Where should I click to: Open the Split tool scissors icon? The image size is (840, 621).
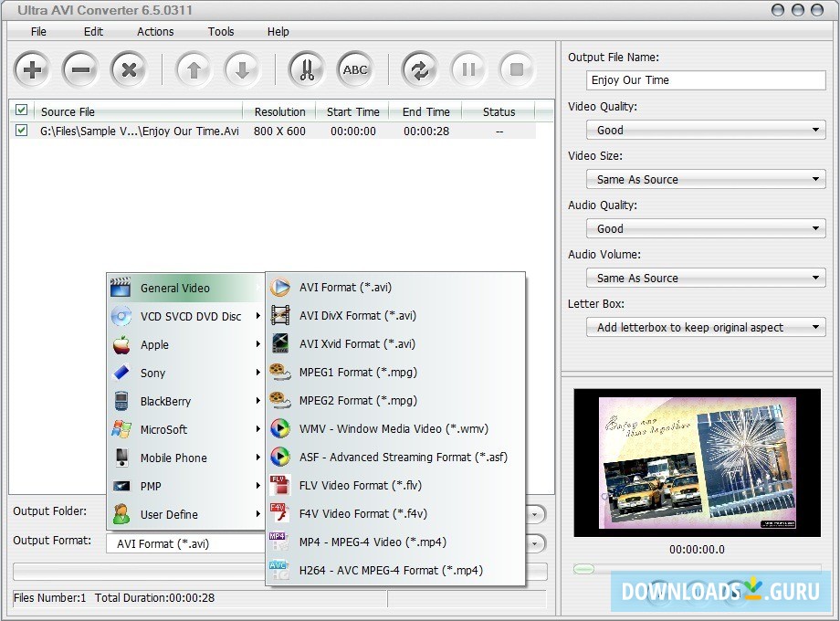pyautogui.click(x=307, y=69)
